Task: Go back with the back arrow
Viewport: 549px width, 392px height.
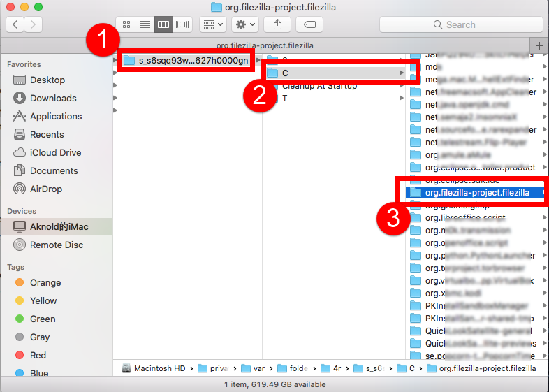Action: (15, 24)
